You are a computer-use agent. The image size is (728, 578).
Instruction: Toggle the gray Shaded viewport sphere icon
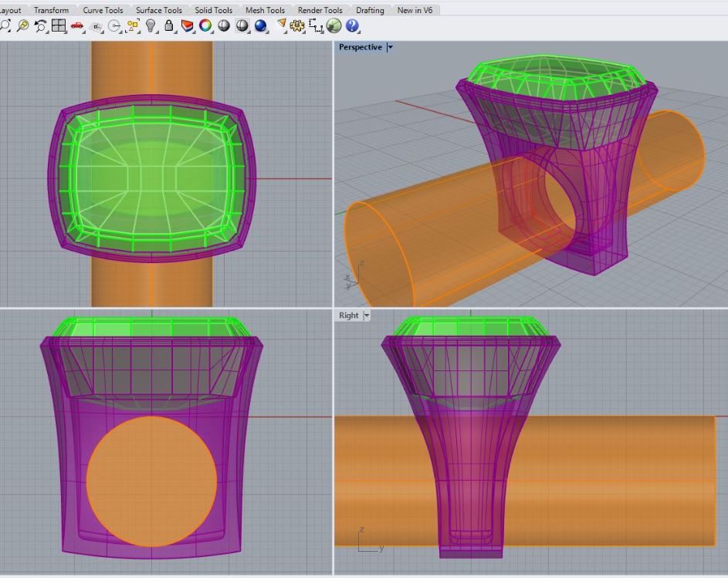tap(224, 25)
